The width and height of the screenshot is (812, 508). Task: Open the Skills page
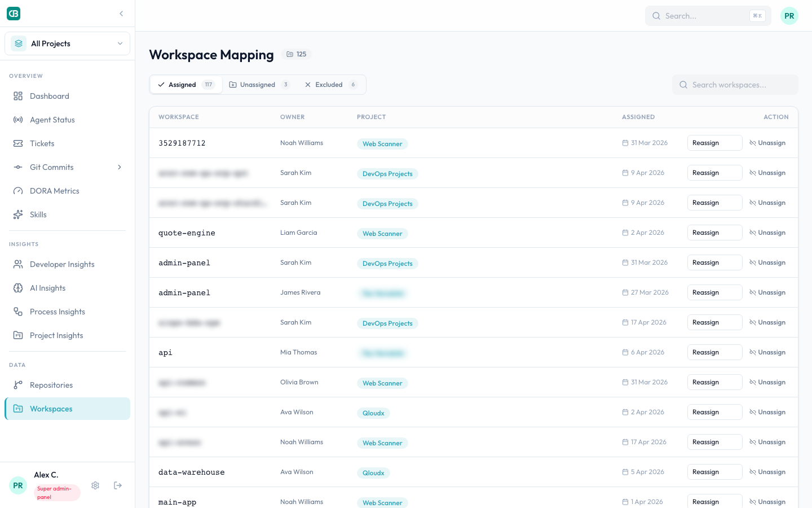point(67,214)
